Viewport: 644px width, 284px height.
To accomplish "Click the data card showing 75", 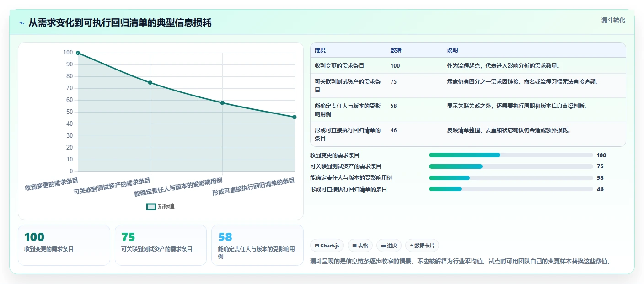I will 161,245.
